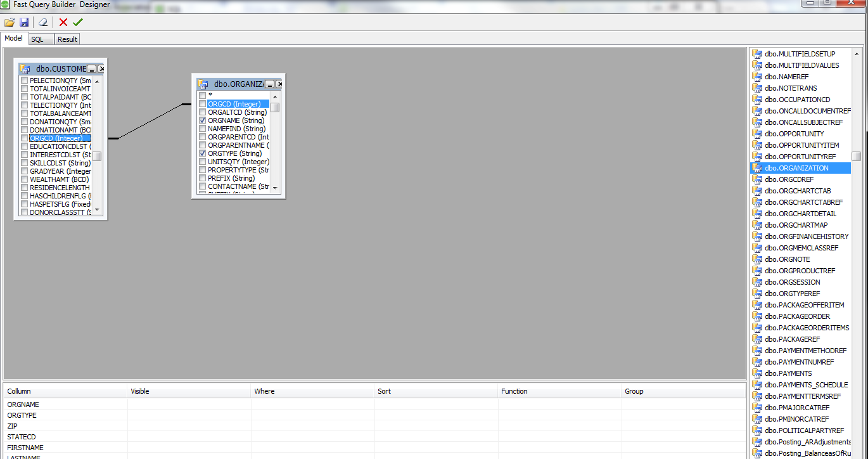Screen dimensions: 868x459
Task: Check the ORGALTCD (String) field checkbox
Action: [x=203, y=112]
